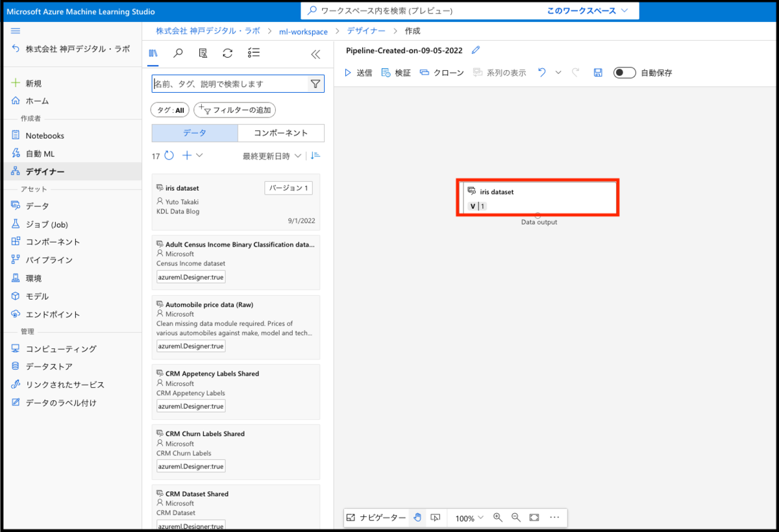Select the pan hand tool

[x=417, y=518]
